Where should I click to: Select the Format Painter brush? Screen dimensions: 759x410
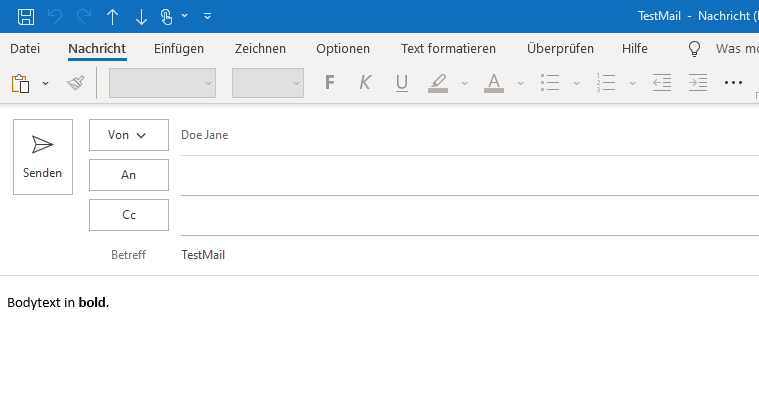(x=76, y=83)
